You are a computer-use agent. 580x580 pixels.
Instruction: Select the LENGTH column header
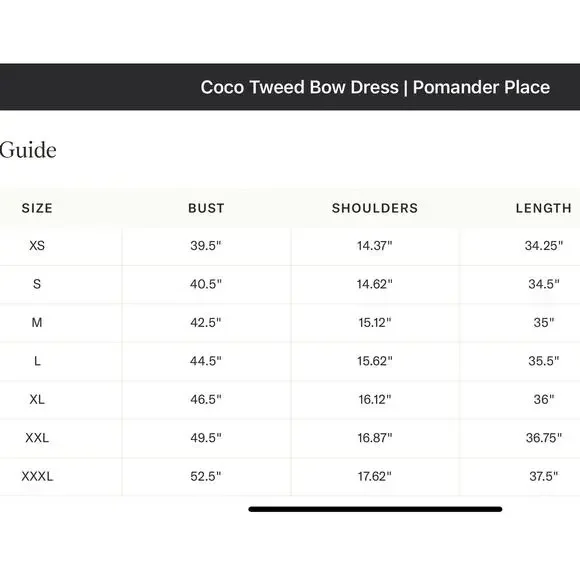click(544, 208)
